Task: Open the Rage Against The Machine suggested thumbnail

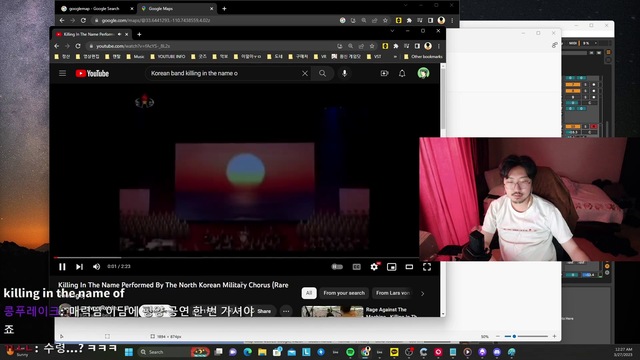Action: pos(332,311)
